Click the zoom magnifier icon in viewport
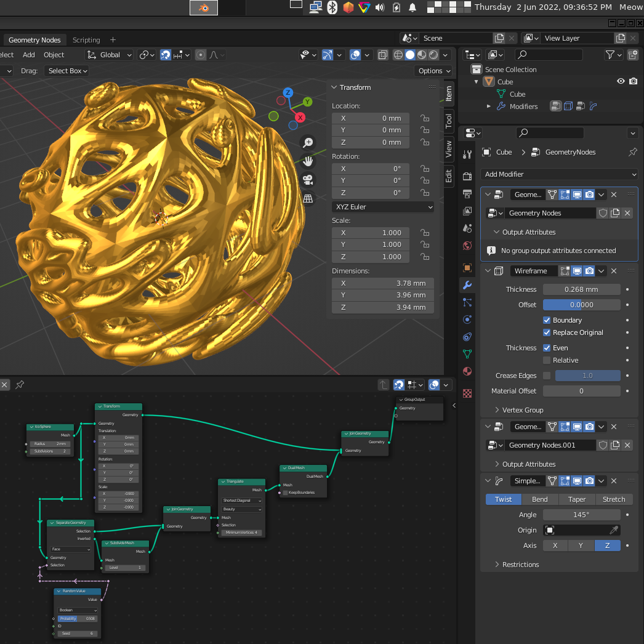The width and height of the screenshot is (644, 644). (x=308, y=143)
